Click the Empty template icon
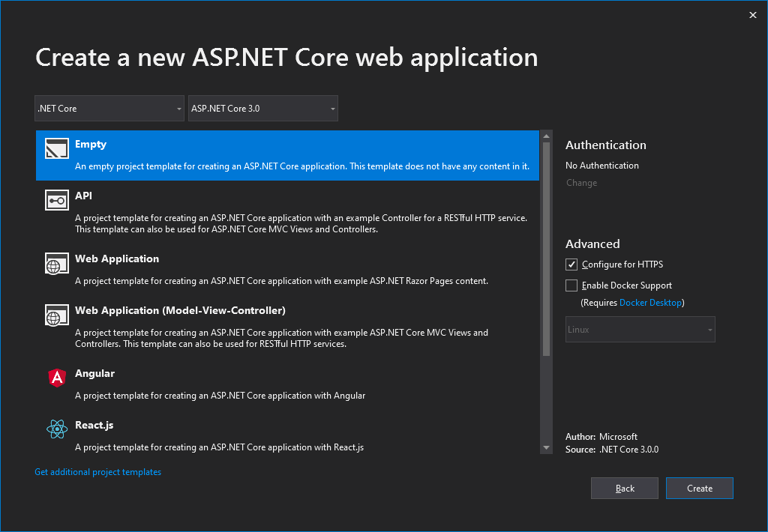768x532 pixels. pyautogui.click(x=57, y=148)
